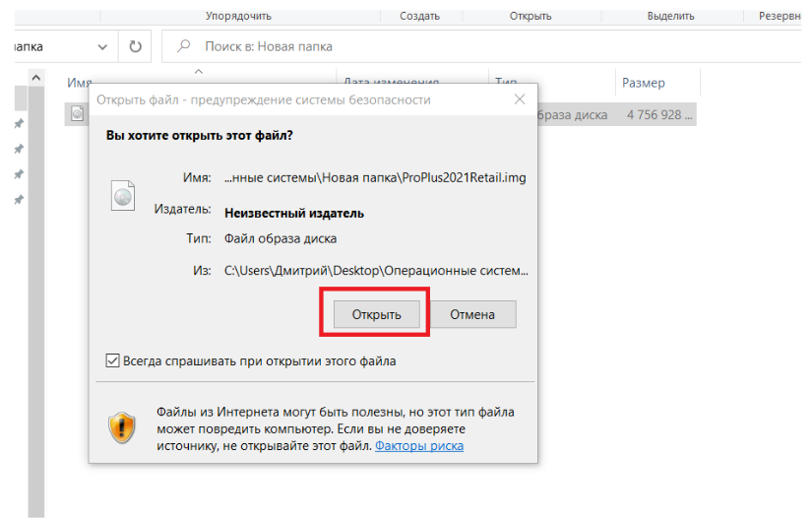Close the security warning dialog with X
This screenshot has width=812, height=521.
pyautogui.click(x=520, y=99)
